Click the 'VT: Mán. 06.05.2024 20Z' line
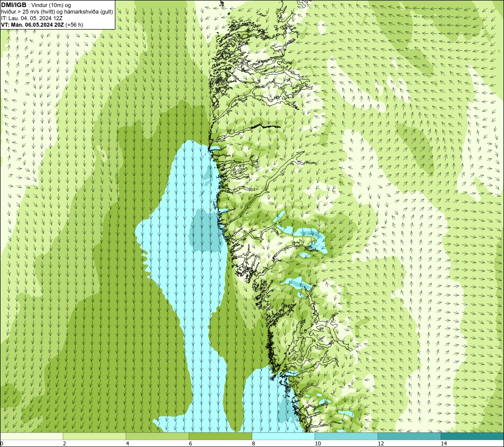This screenshot has width=504, height=447. (33, 25)
